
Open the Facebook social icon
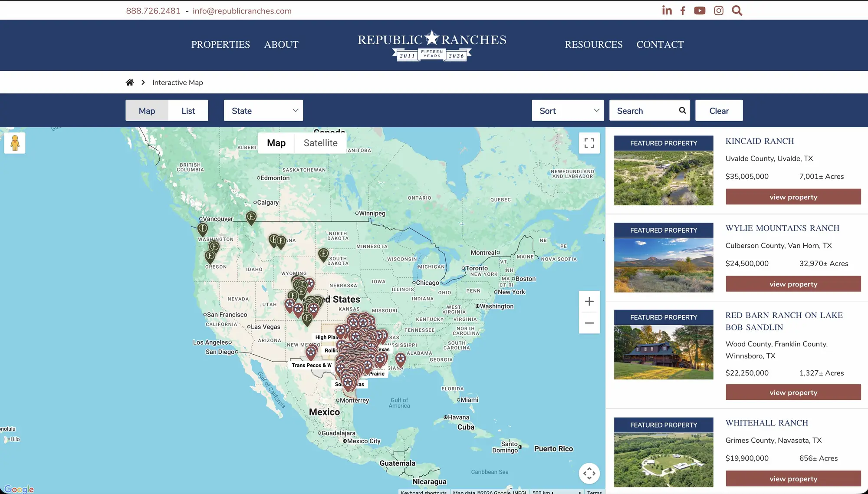click(683, 10)
